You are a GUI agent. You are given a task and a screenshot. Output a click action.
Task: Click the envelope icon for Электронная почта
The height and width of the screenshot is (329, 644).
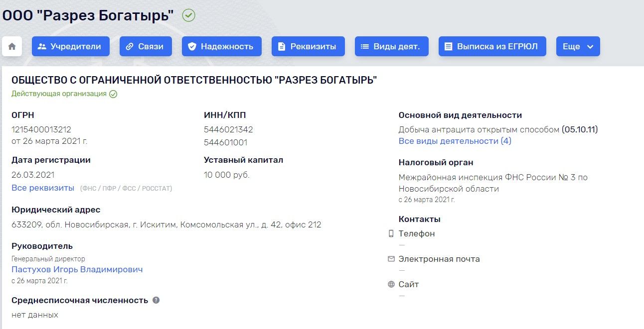tap(391, 259)
